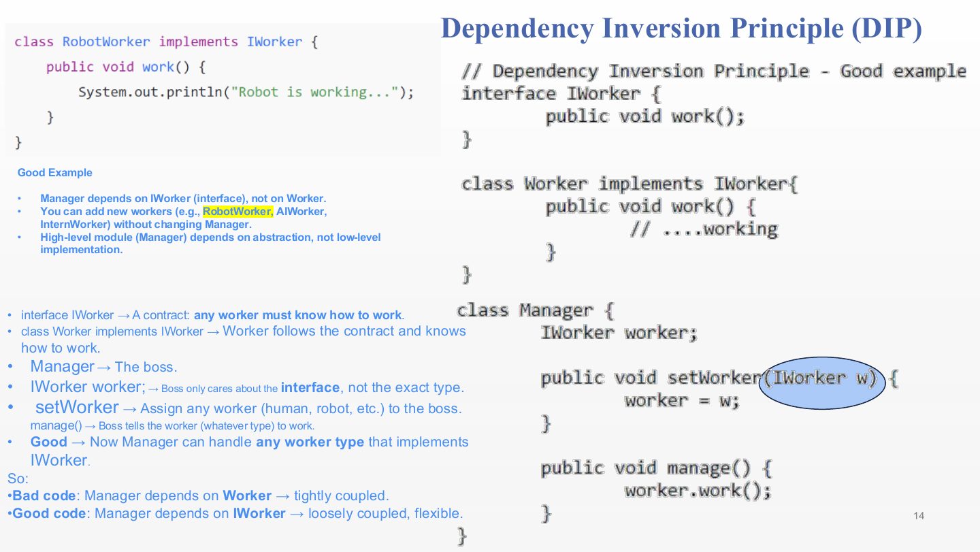Click "public void work();" inside the IWorker interface
The height and width of the screenshot is (552, 980).
[x=644, y=116]
